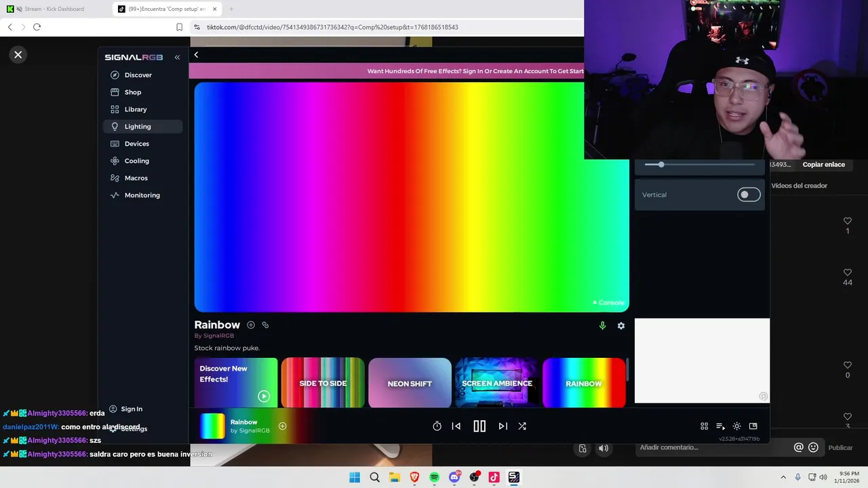Click the TikTok auto-scroll icon beside volume
868x488 pixels.
[583, 448]
